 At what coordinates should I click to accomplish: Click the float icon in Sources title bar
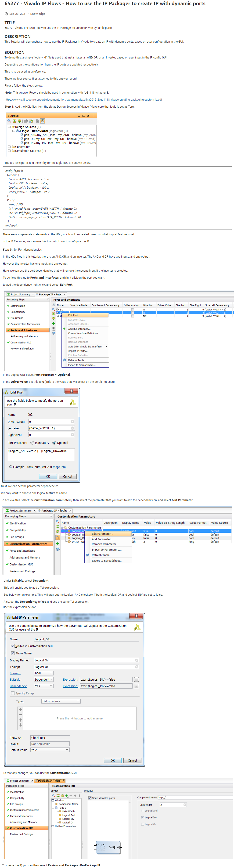pos(88,116)
